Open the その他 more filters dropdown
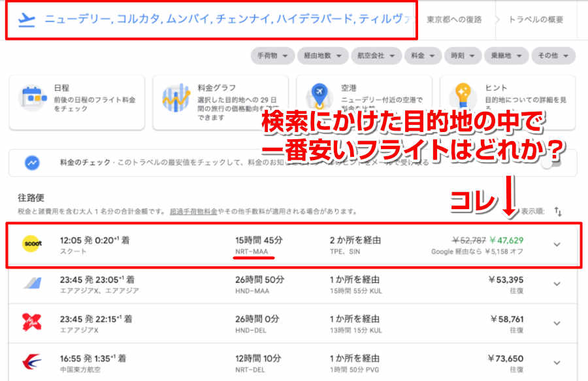Screen dimensions: 588x381 click(x=553, y=56)
